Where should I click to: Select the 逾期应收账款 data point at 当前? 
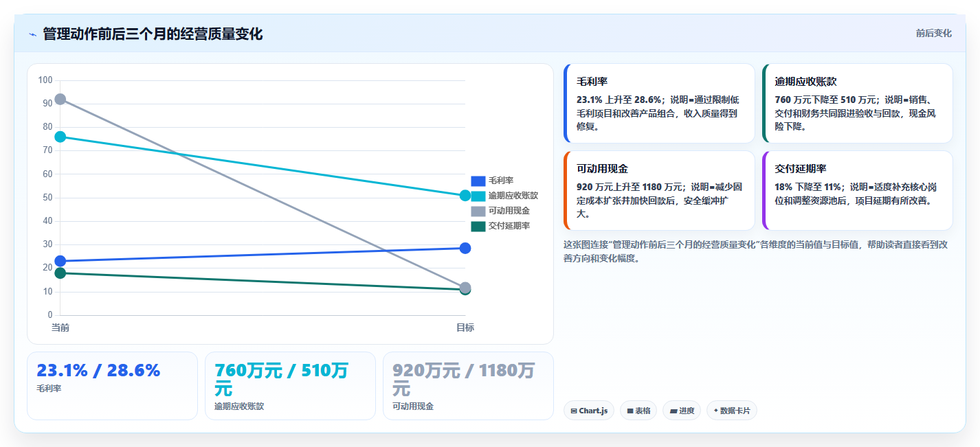60,137
